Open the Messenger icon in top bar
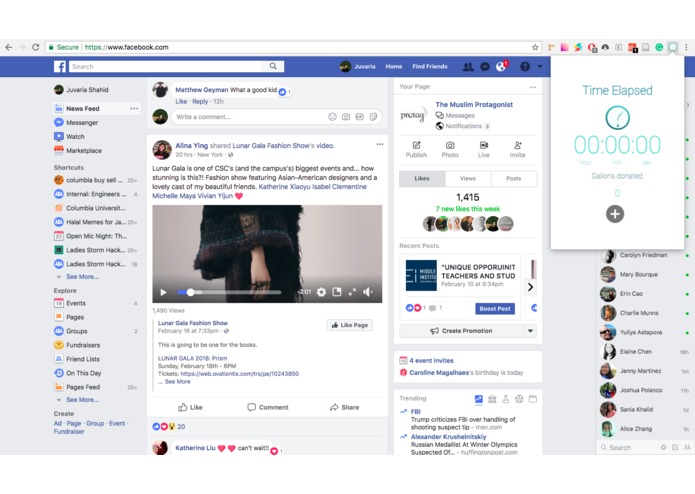This screenshot has width=695, height=494. coord(485,66)
